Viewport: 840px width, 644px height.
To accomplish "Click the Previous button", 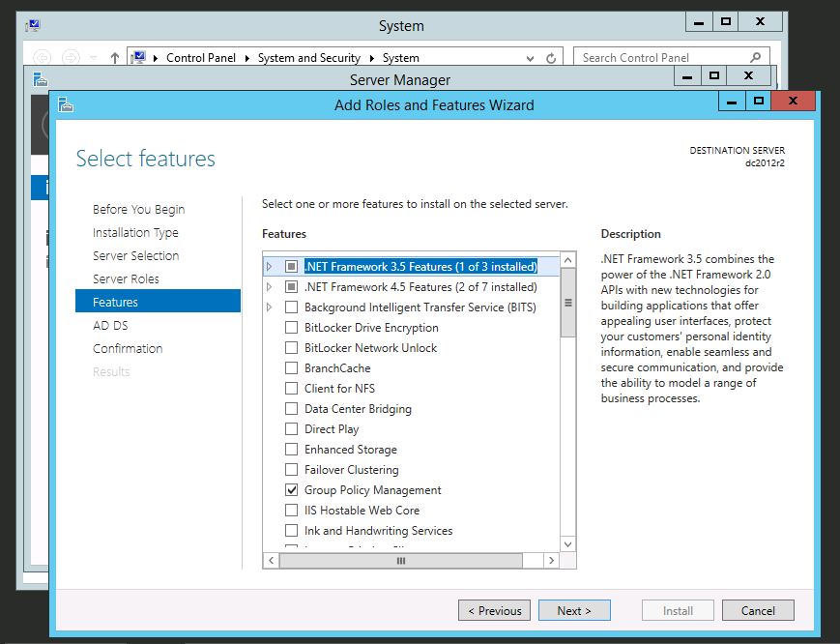I will click(494, 610).
